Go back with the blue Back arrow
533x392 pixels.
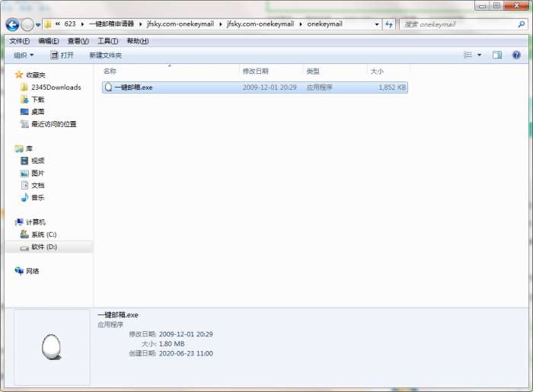[12, 24]
